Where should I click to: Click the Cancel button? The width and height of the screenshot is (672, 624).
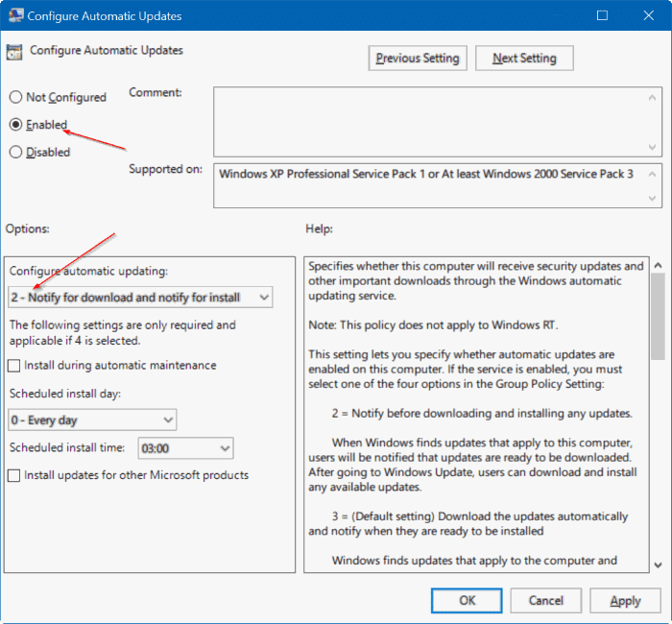545,600
